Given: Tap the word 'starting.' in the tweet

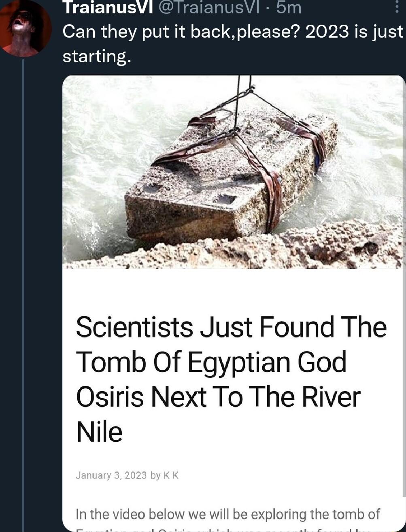Looking at the screenshot, I should 97,56.
